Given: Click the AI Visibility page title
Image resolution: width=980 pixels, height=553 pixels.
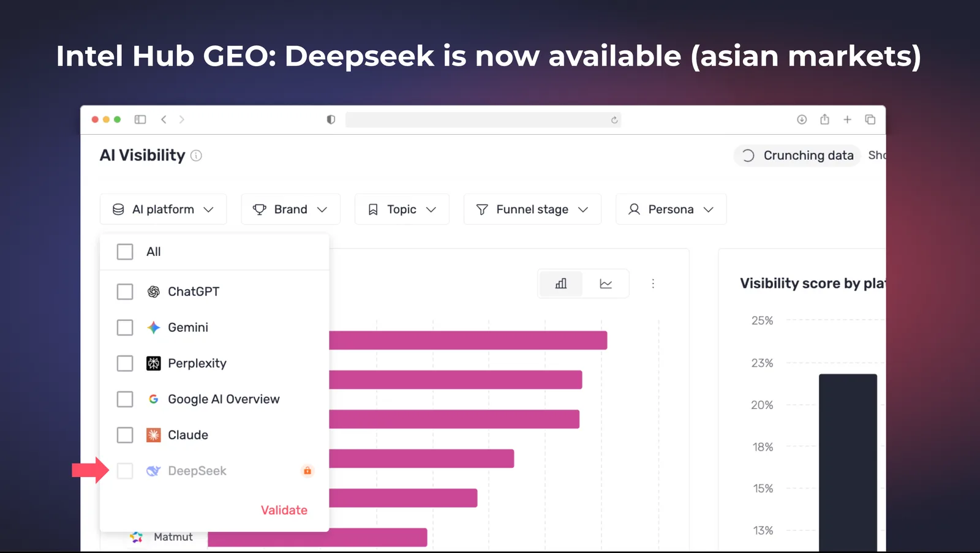Looking at the screenshot, I should [x=143, y=156].
